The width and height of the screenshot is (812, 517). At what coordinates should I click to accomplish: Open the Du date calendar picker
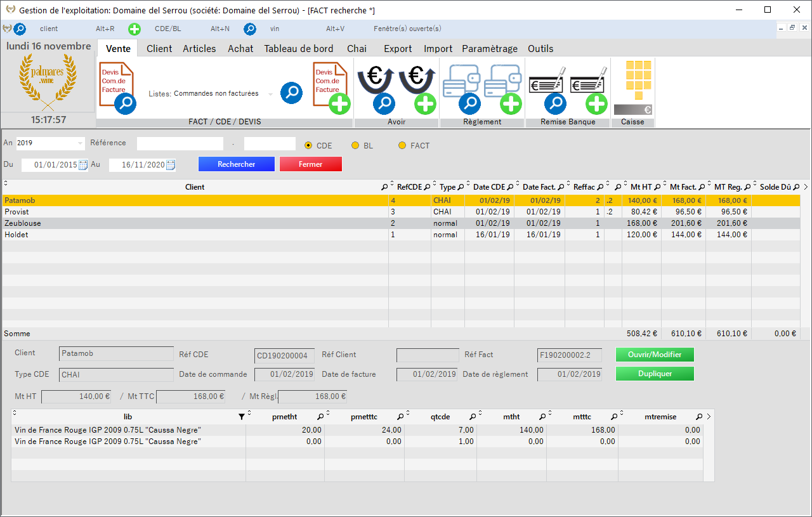[x=82, y=165]
